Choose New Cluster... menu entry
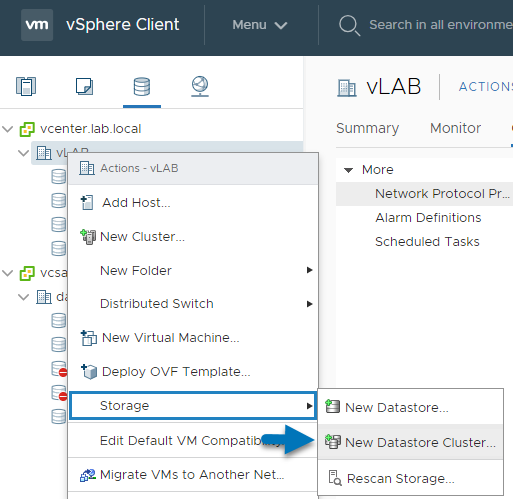 (x=193, y=237)
